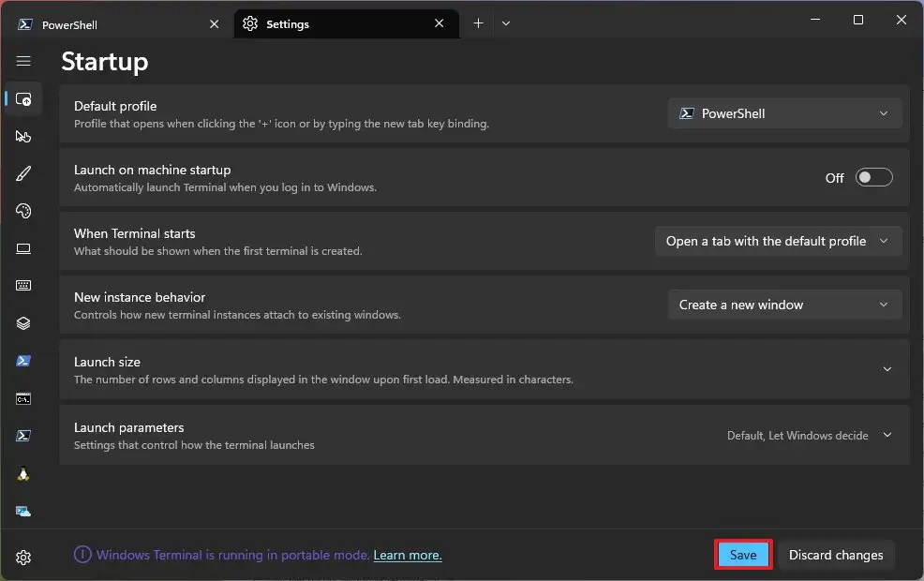The height and width of the screenshot is (581, 924).
Task: Open the new tab profile dropdown arrow
Action: pos(506,23)
